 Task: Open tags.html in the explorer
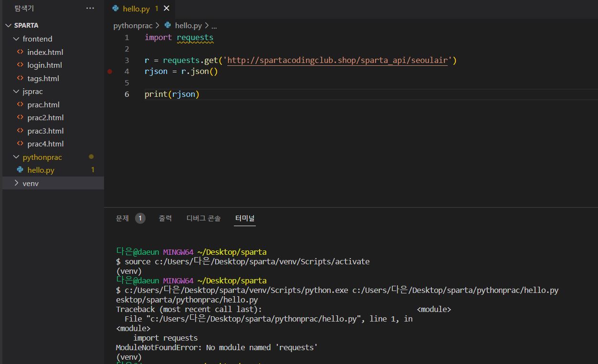pyautogui.click(x=43, y=78)
